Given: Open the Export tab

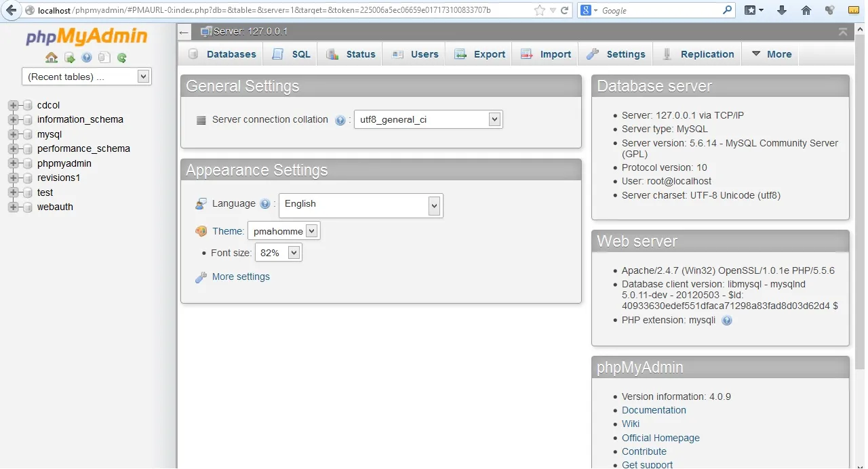Looking at the screenshot, I should (479, 54).
